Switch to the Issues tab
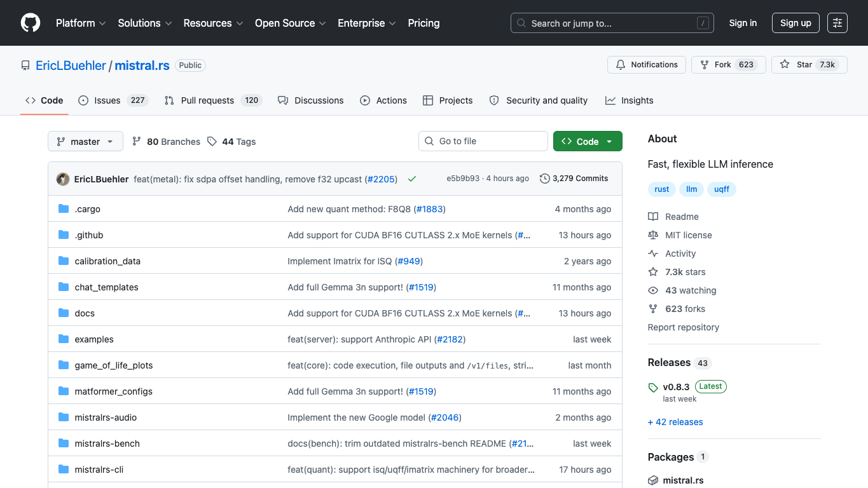 113,100
